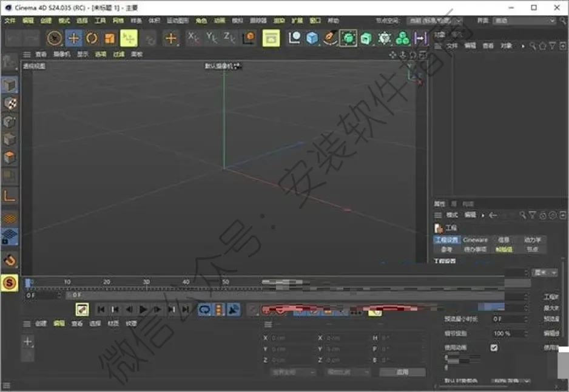
Task: Open viewport 摄像机 menu
Action: tap(62, 55)
